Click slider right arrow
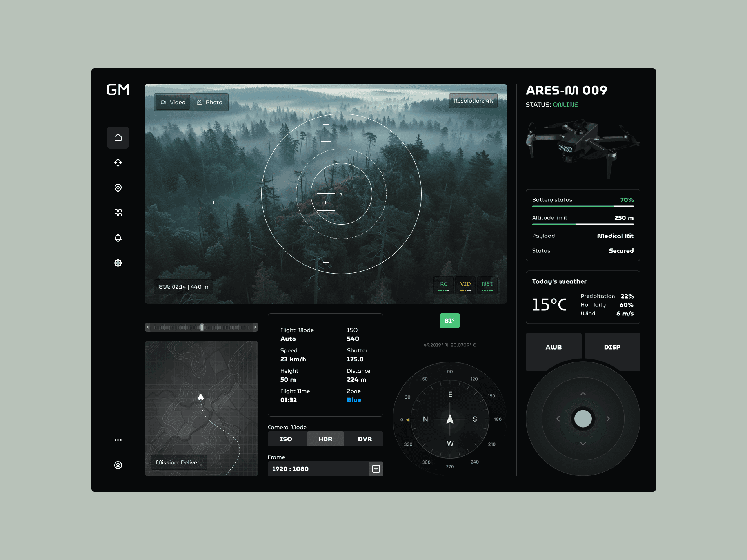This screenshot has width=747, height=560. tap(255, 327)
